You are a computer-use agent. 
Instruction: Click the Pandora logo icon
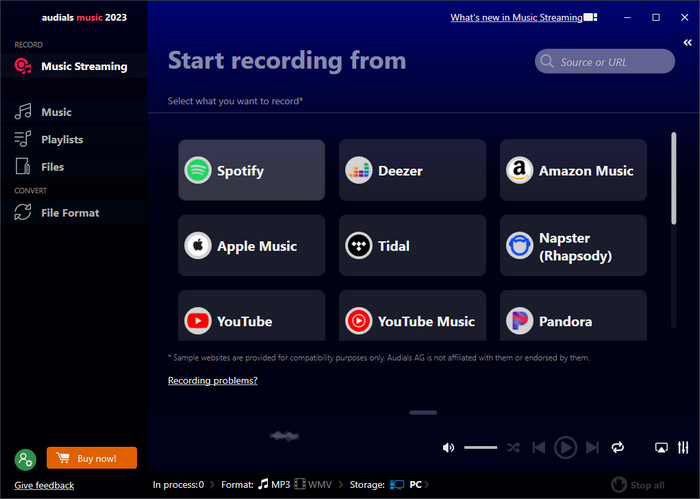tap(520, 320)
